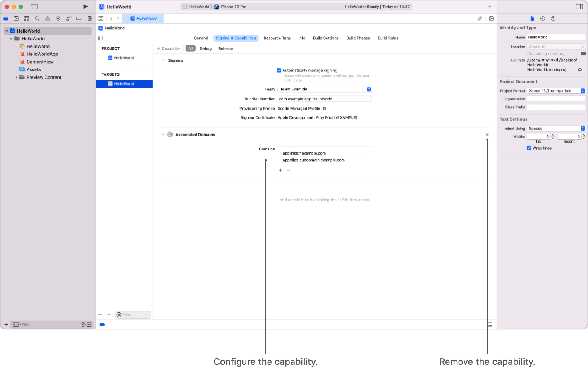Open the Debug navigator
The width and height of the screenshot is (588, 369).
[69, 19]
